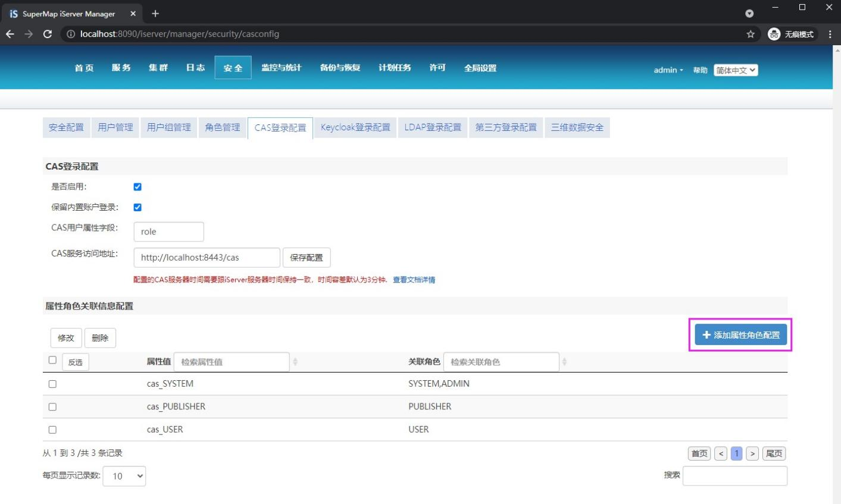Switch to the 用户组管理 tab

tap(169, 127)
